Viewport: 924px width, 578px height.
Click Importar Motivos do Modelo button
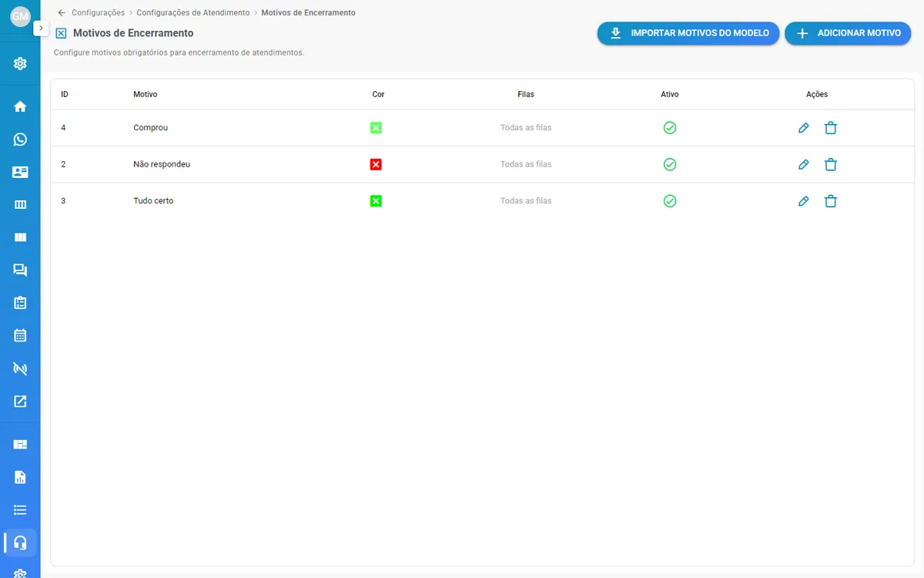pos(688,33)
